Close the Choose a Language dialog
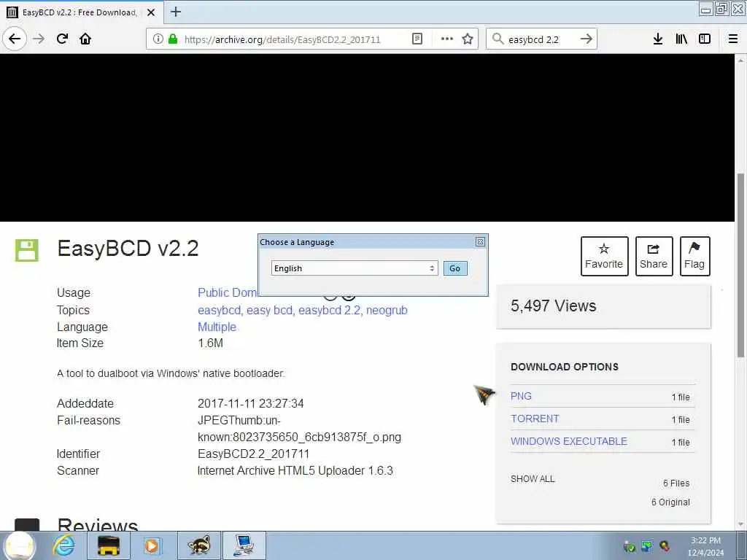Screen dimensions: 747x560 pos(480,242)
